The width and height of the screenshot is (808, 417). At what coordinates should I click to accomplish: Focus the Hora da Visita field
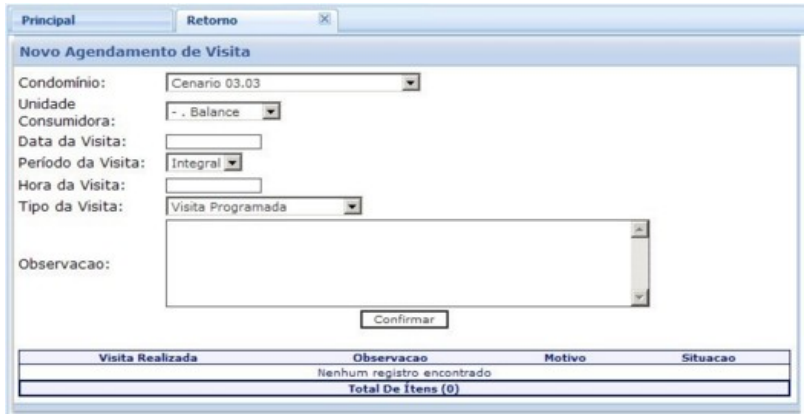tap(213, 185)
